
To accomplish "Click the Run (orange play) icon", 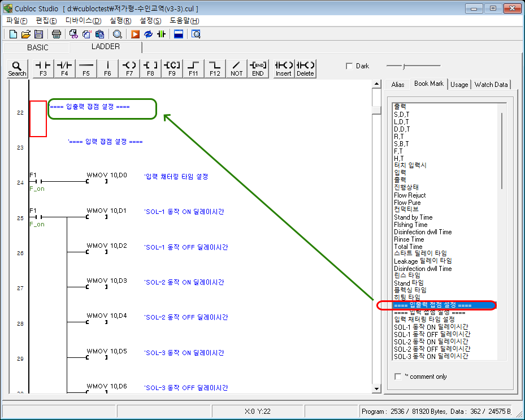I will (x=136, y=34).
